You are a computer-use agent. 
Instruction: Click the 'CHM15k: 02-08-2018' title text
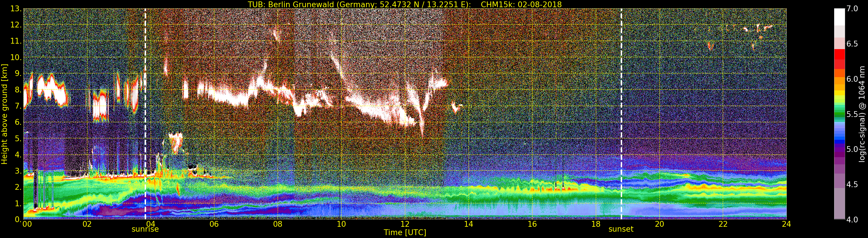521,4
